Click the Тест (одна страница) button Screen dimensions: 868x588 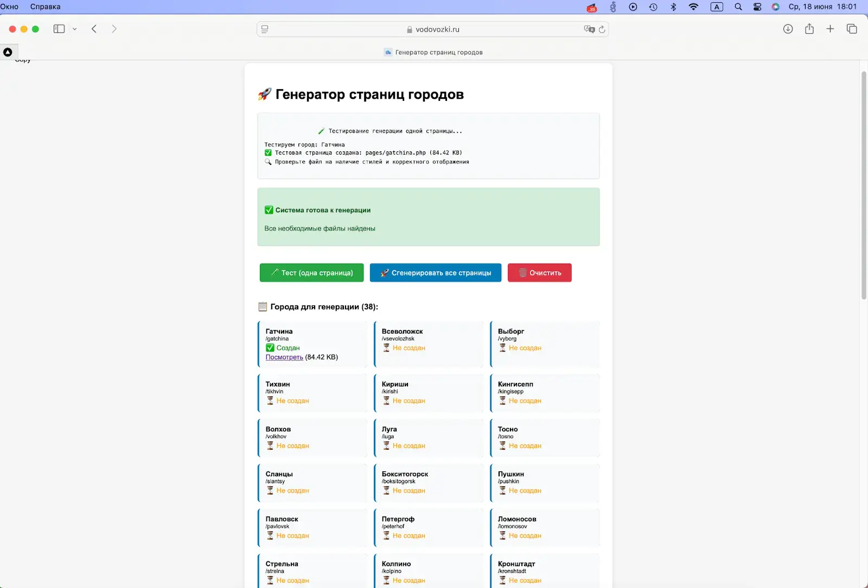point(311,273)
